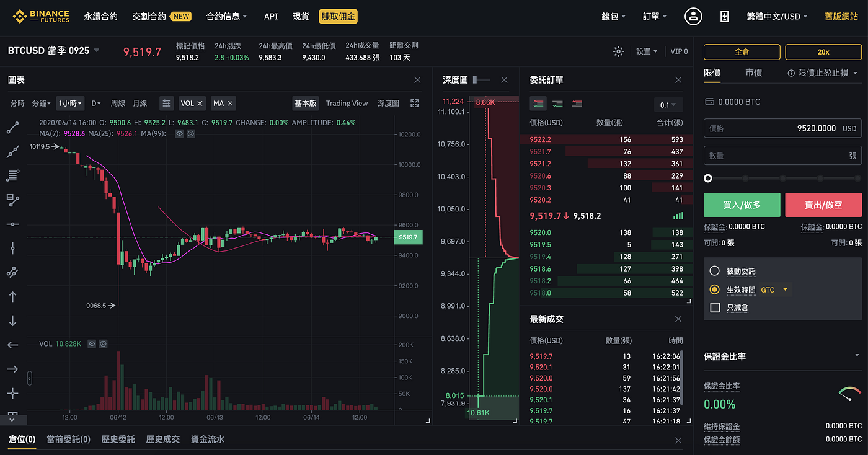Open the 永續合約 menu item

(x=100, y=17)
